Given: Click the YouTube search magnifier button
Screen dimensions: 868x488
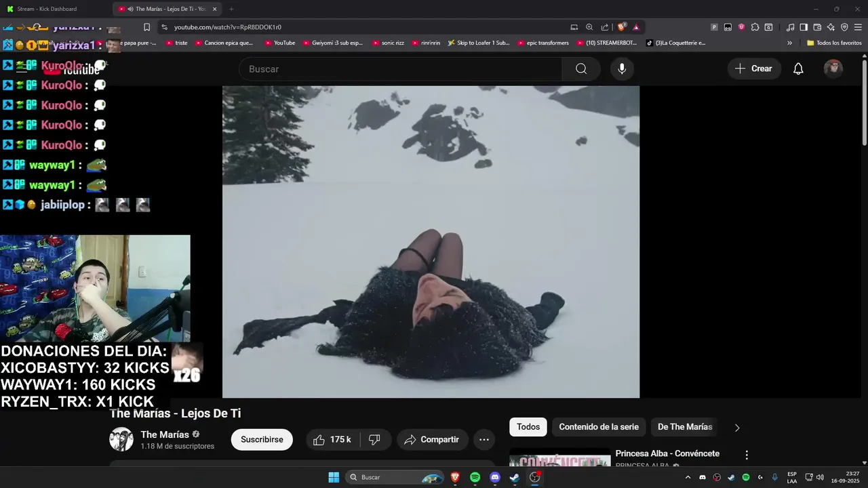Looking at the screenshot, I should click(581, 68).
